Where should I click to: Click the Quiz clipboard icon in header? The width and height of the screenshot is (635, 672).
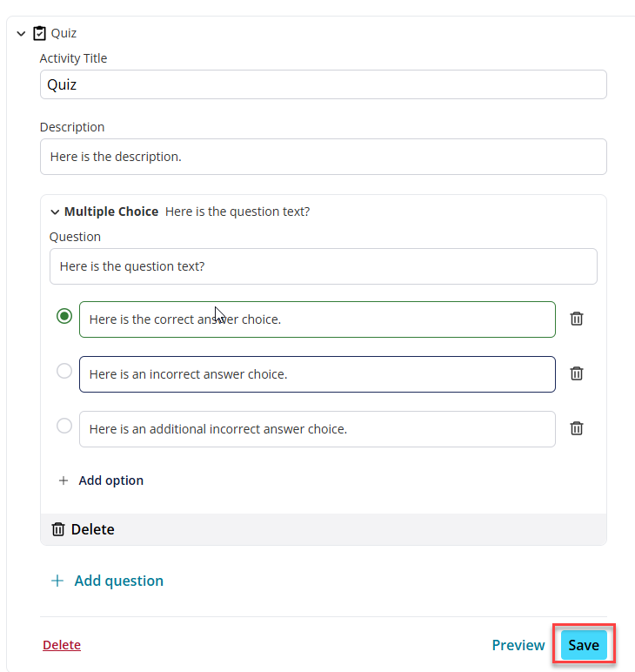(39, 33)
